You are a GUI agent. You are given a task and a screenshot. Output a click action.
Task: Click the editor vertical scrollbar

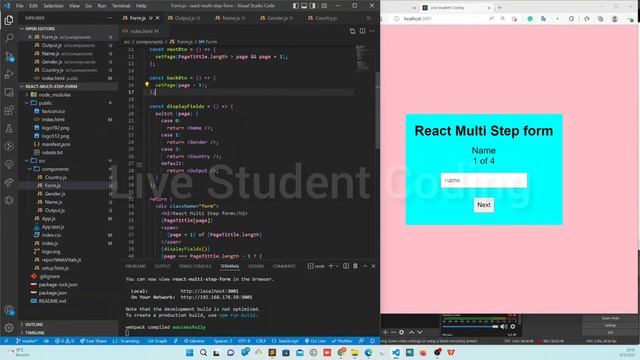378,110
